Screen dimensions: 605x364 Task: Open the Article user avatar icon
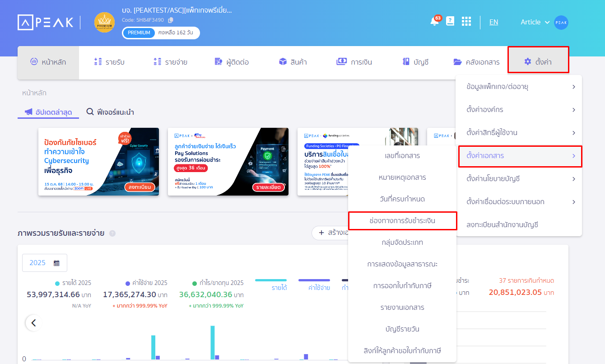coord(561,22)
